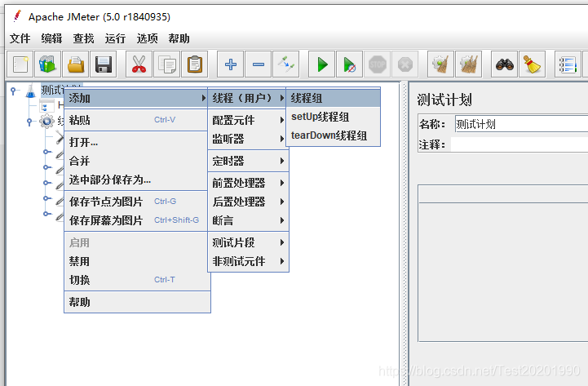Screen dimensions: 588x386
Task: Expand the 配置元件 submenu
Action: click(x=247, y=120)
